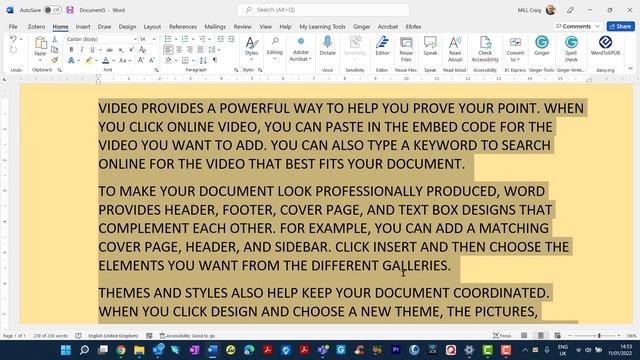This screenshot has height=360, width=640.
Task: Set paragraph alignment to left
Action: pyautogui.click(x=168, y=50)
